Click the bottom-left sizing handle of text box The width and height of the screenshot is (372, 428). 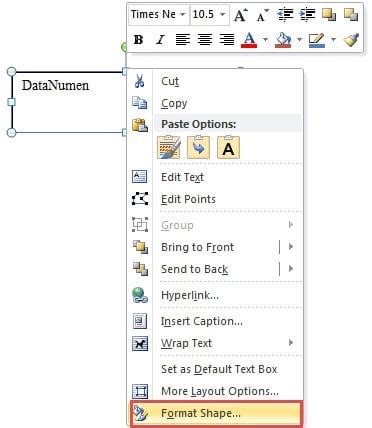[11, 132]
